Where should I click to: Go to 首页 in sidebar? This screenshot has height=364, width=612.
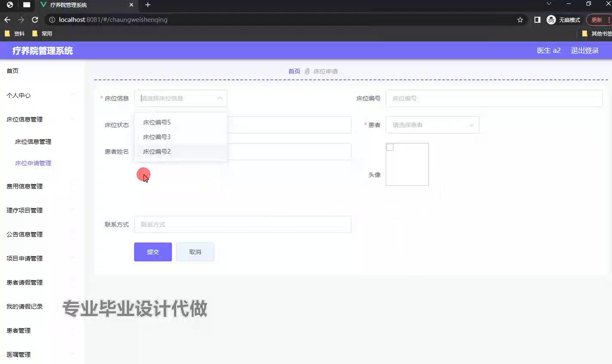(x=12, y=71)
